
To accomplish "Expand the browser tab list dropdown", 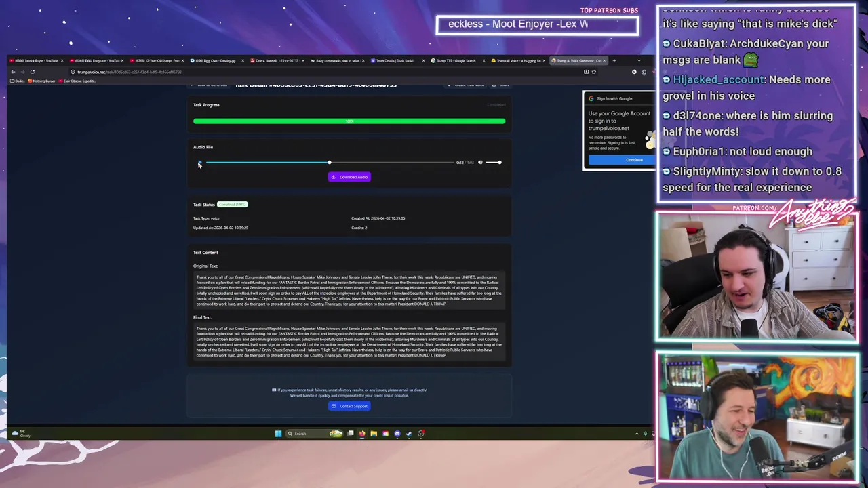I will [639, 61].
